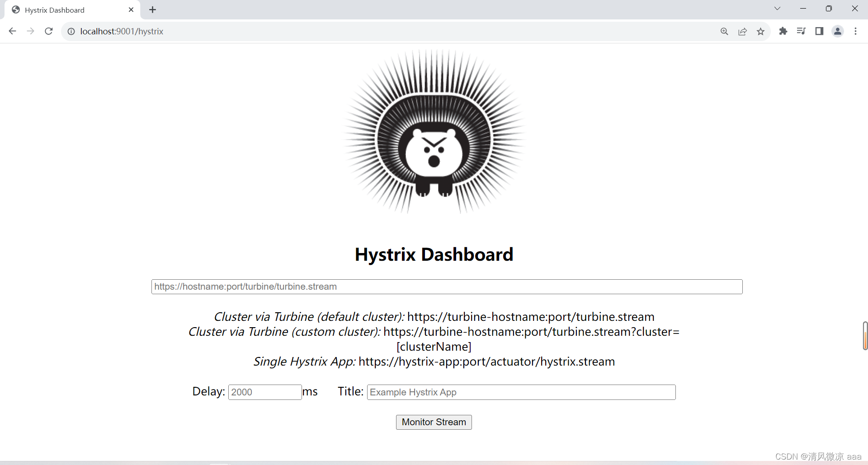868x465 pixels.
Task: Click 'Single Hystrix App:' italic label
Action: 305,362
